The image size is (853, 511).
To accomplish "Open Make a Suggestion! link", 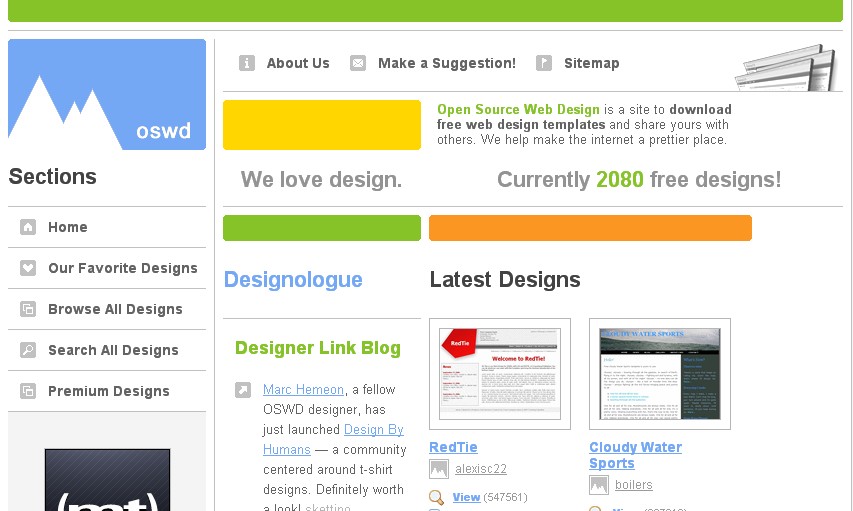I will [447, 63].
